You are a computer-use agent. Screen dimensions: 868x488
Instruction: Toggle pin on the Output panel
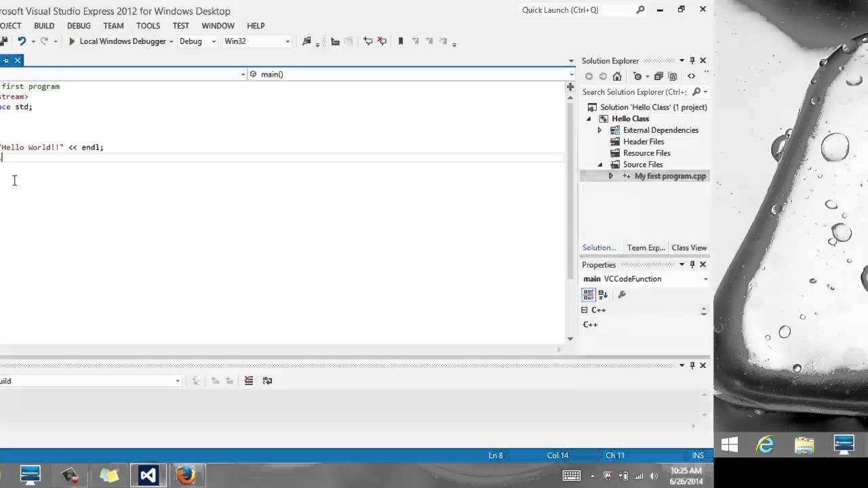point(692,365)
